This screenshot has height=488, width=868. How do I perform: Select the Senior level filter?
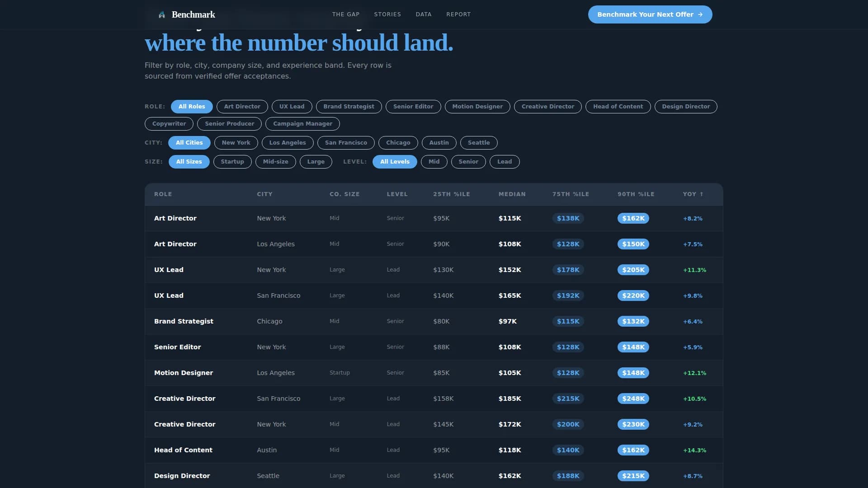point(468,161)
